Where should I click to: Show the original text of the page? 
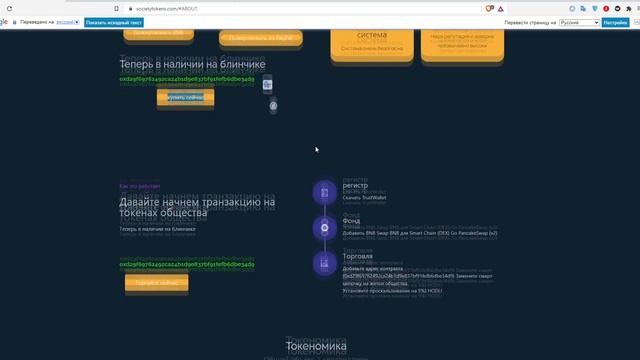tap(114, 22)
